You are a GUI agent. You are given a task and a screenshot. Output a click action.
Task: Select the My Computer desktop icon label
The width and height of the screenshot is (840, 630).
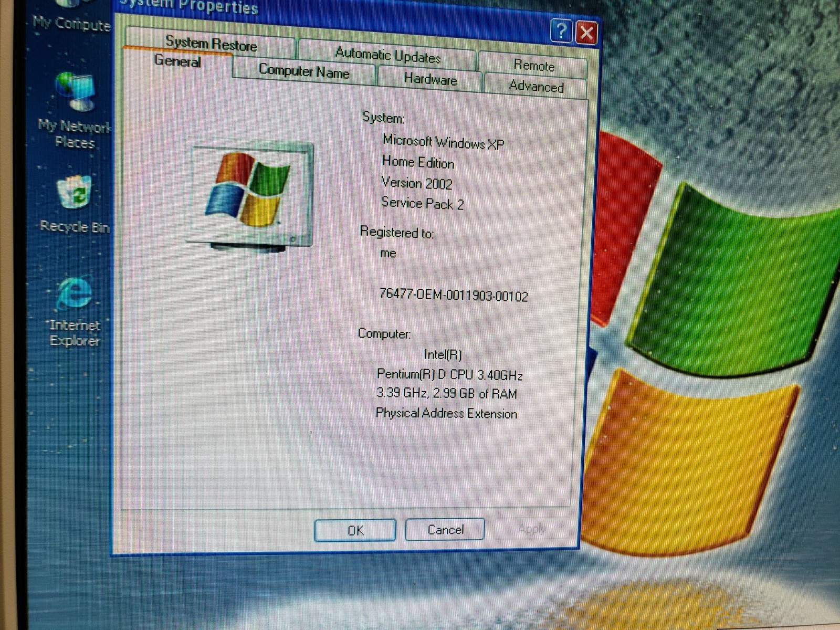(72, 24)
